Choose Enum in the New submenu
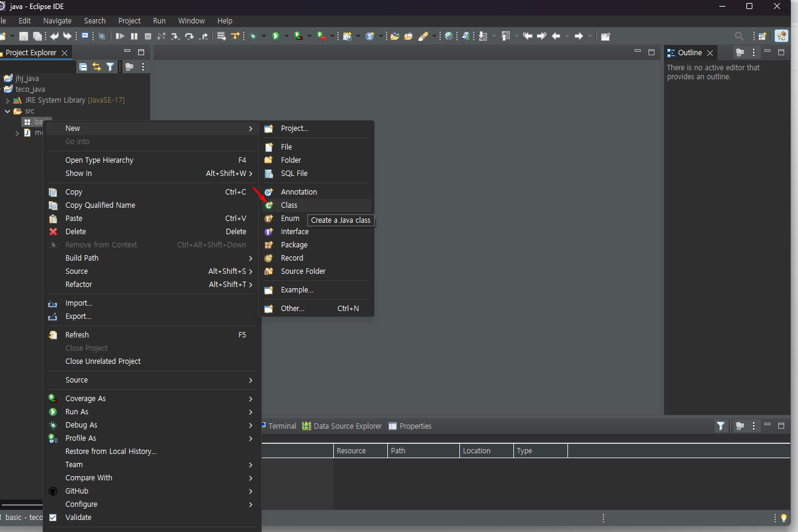Screen dimensions: 798x532 316,219
